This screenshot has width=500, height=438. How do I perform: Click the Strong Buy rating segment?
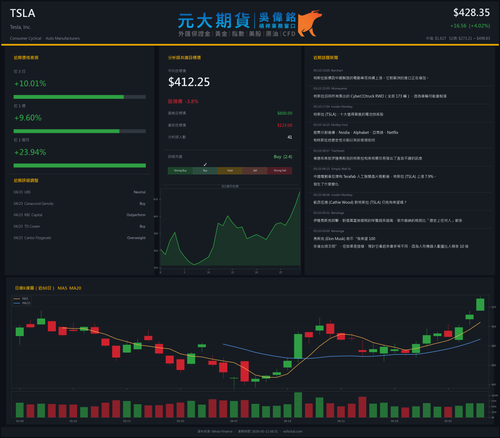pyautogui.click(x=180, y=171)
